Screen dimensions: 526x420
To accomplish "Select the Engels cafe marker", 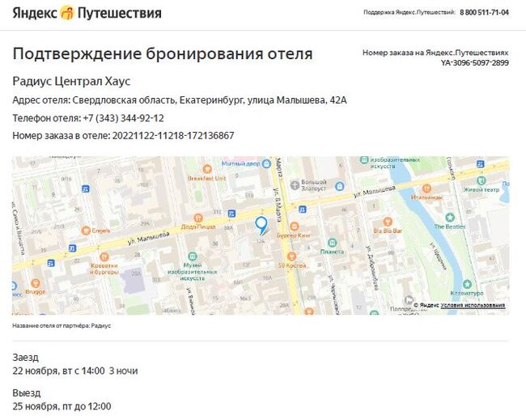I will pos(86,231).
